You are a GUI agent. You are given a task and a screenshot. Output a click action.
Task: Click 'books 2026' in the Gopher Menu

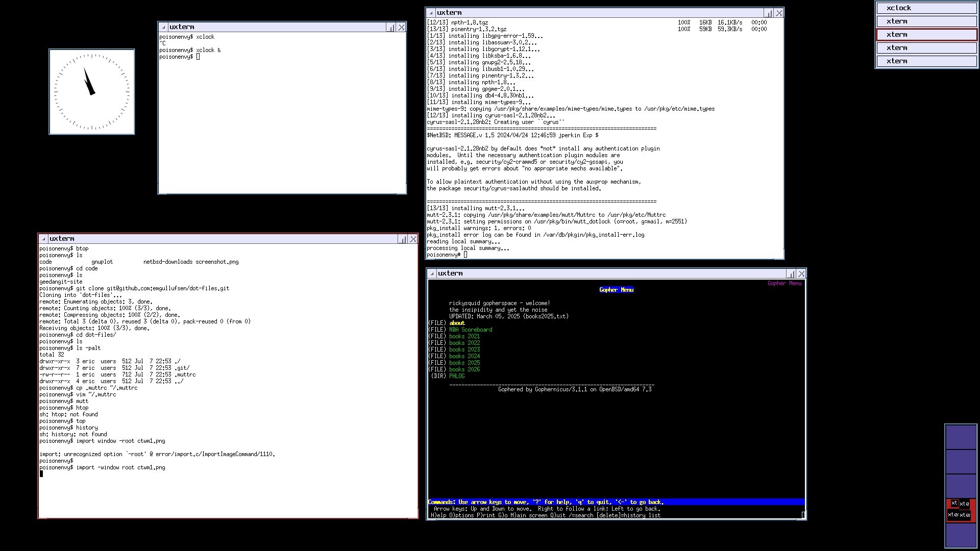pyautogui.click(x=464, y=369)
